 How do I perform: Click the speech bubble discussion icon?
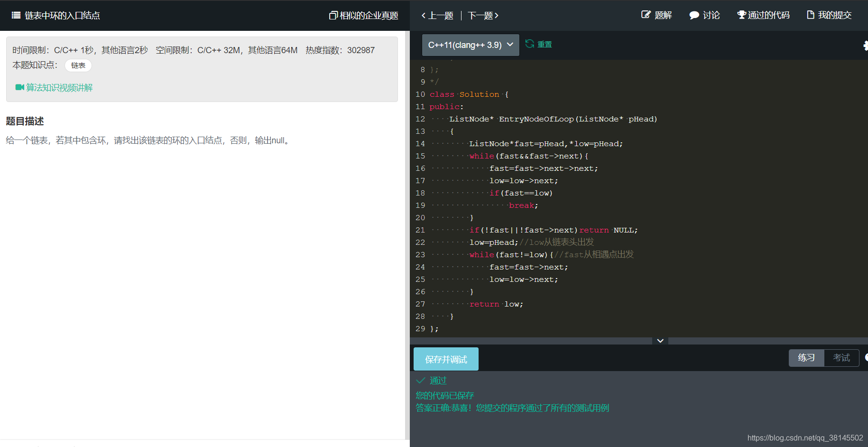pos(694,15)
